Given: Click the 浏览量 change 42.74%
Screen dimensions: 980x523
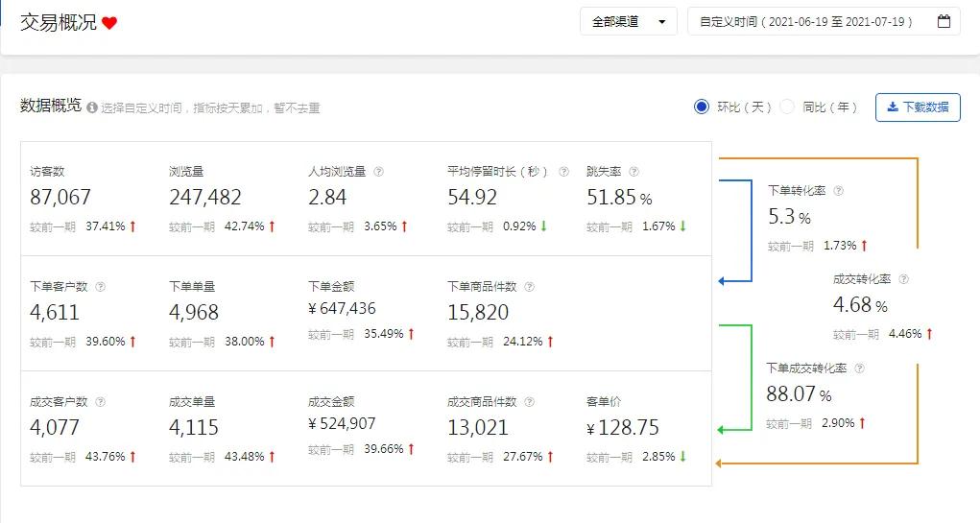Looking at the screenshot, I should [245, 226].
